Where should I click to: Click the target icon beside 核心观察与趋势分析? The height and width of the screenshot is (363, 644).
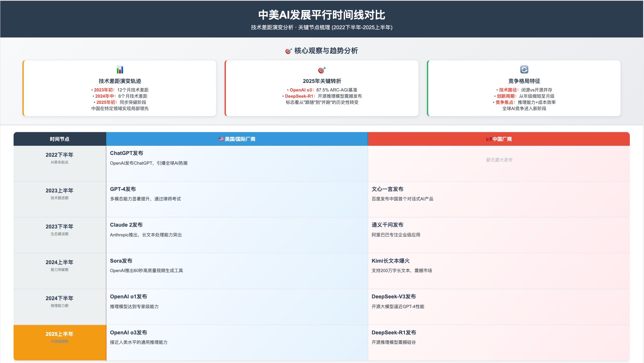pos(289,51)
